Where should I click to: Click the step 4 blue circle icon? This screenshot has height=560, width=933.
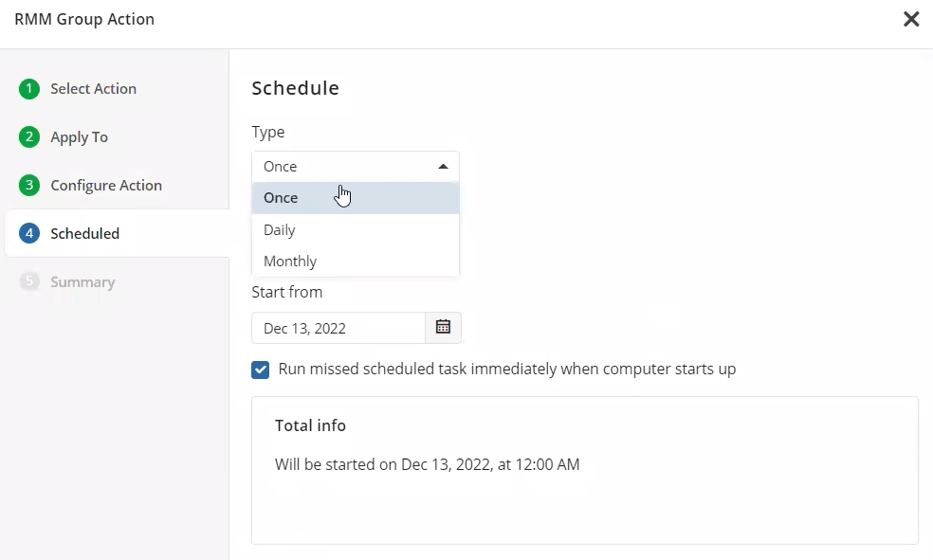pyautogui.click(x=29, y=234)
